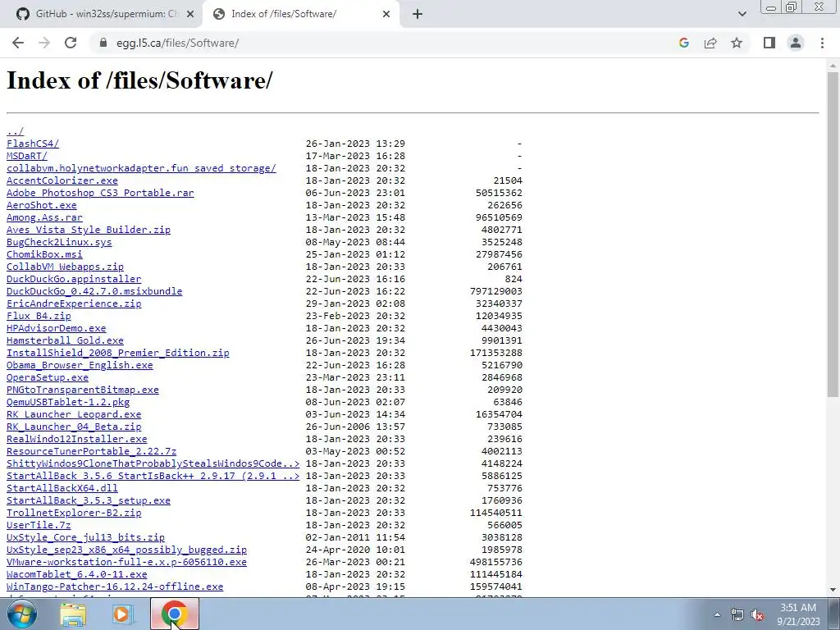Download Flux B4.zip

[39, 316]
